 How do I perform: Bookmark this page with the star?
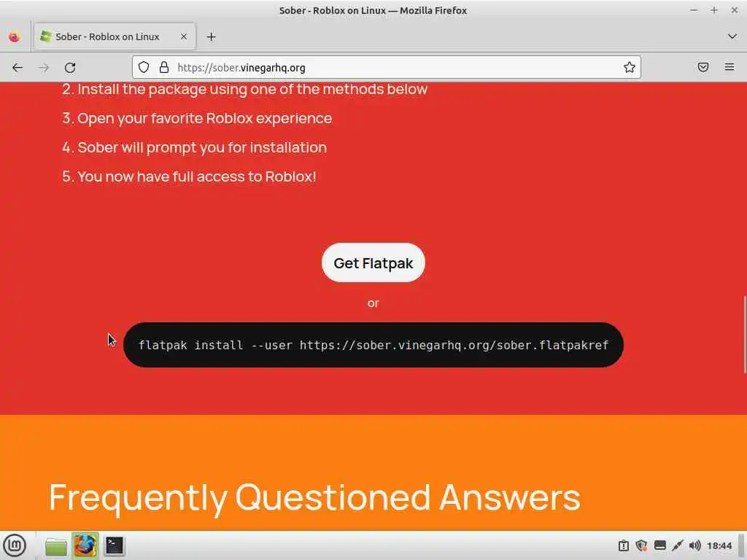point(630,68)
